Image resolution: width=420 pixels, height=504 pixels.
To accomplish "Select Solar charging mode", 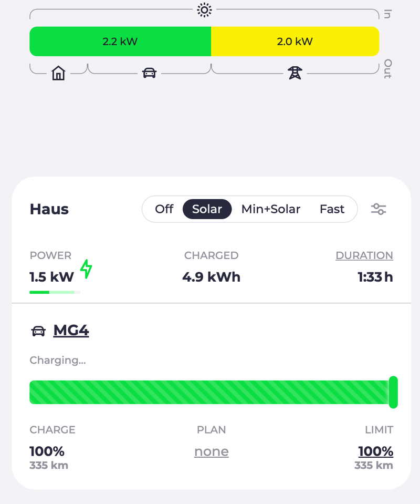I will point(207,209).
